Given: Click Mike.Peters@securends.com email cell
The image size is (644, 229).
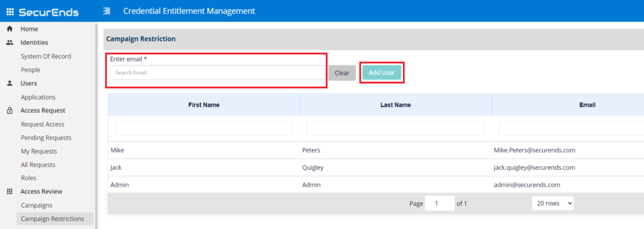Looking at the screenshot, I should pos(568,150).
